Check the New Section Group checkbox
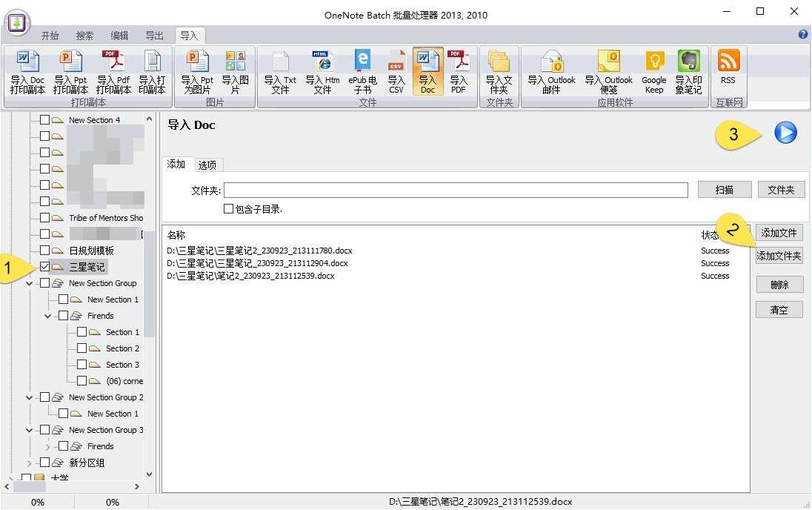The height and width of the screenshot is (510, 812). [x=45, y=283]
